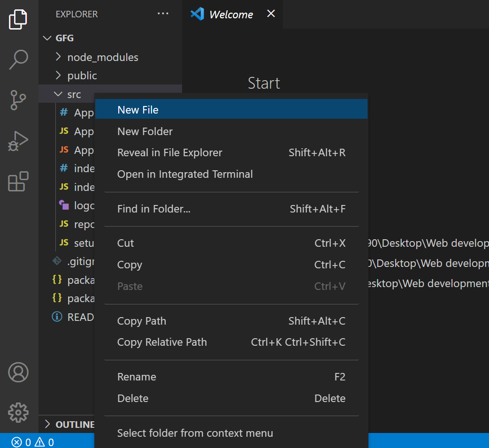Choose New File from context menu
Image resolution: width=489 pixels, height=448 pixels.
pos(138,110)
